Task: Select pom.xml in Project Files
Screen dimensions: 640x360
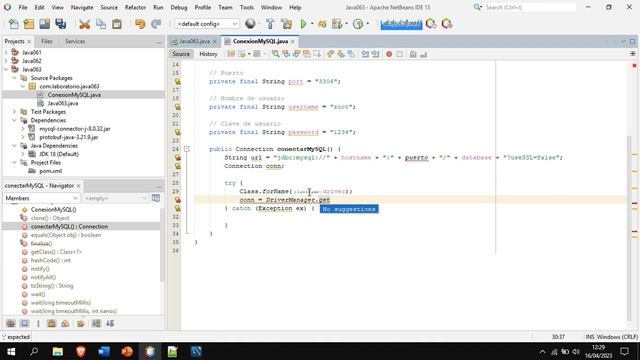Action: coord(50,171)
